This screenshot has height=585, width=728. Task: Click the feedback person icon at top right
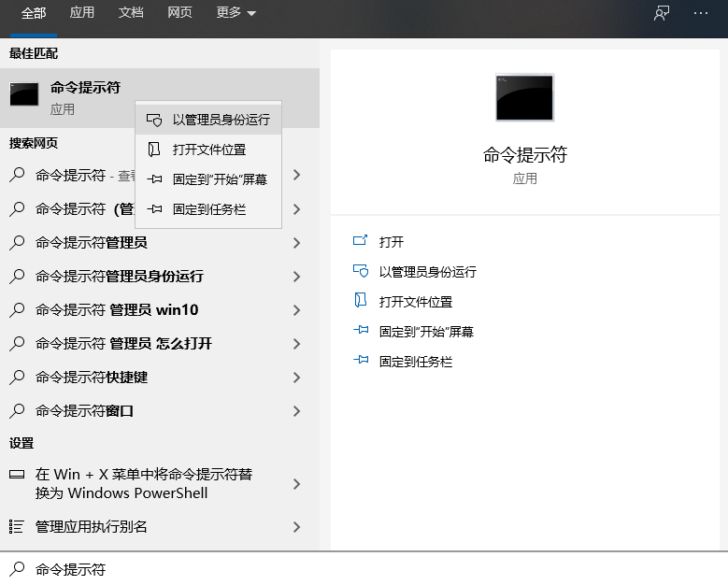pos(662,13)
